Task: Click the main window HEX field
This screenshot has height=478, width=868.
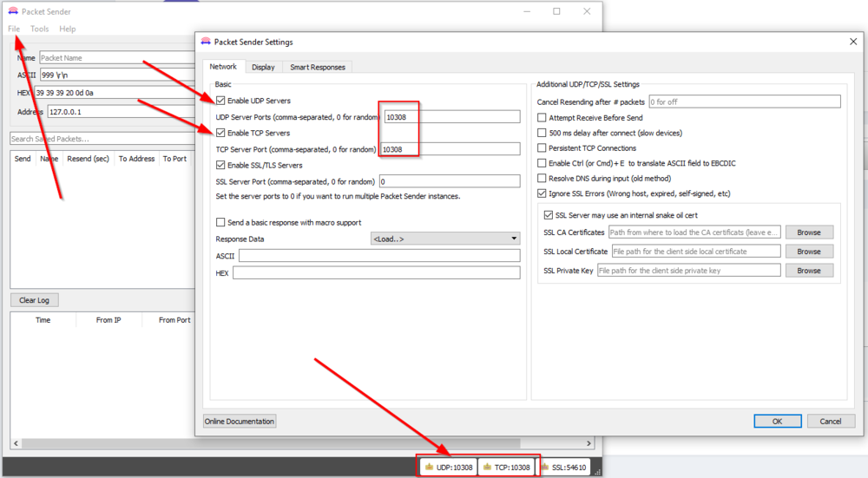Action: point(115,93)
